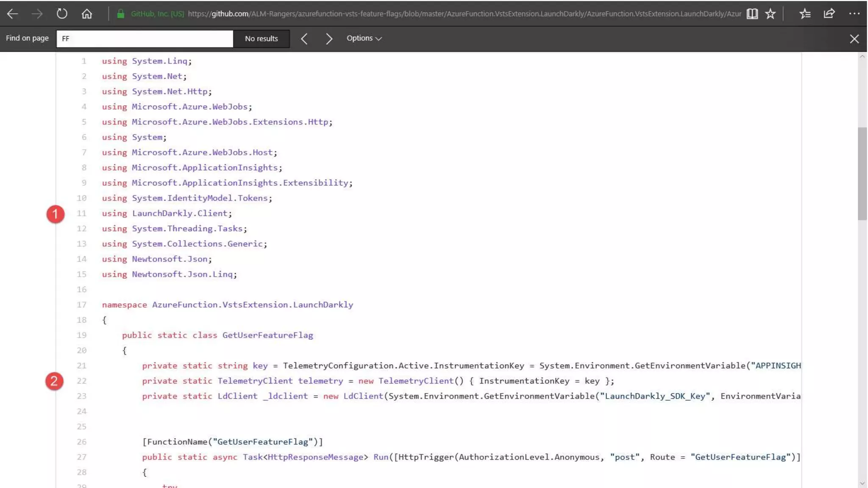Add page to favorites star

(770, 14)
